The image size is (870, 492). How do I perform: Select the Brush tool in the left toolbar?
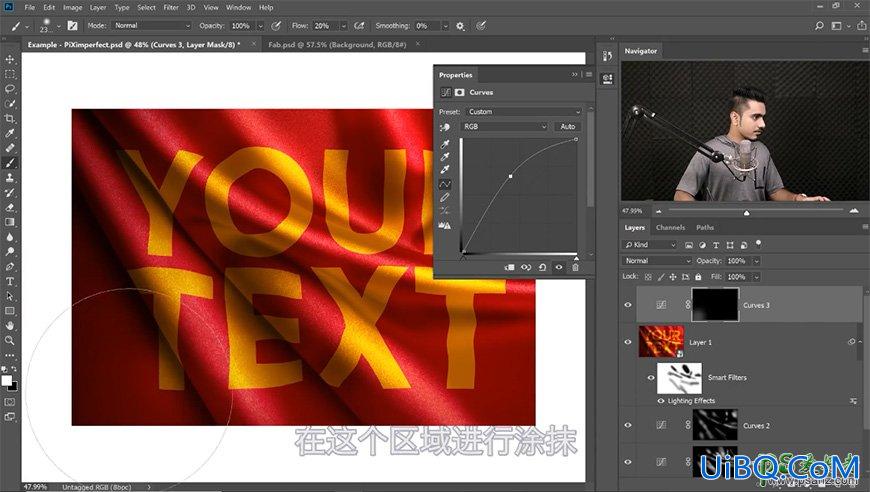[9, 163]
